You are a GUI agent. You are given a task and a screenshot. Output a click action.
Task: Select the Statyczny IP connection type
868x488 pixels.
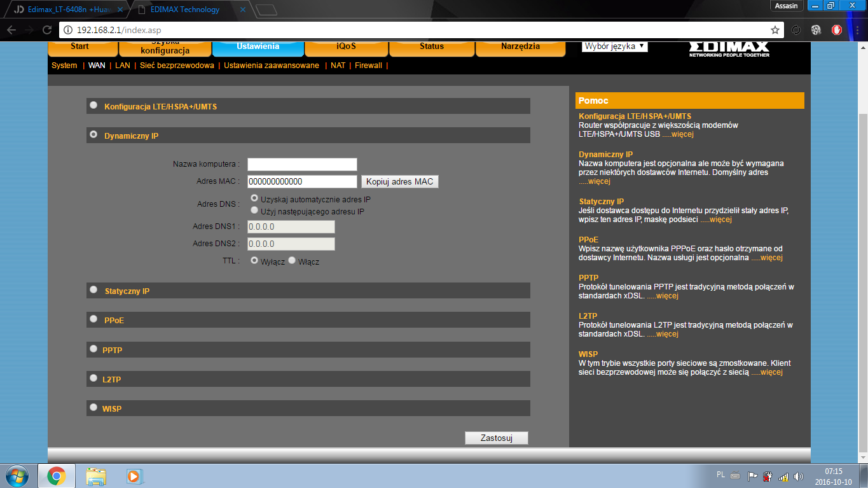pos(94,290)
